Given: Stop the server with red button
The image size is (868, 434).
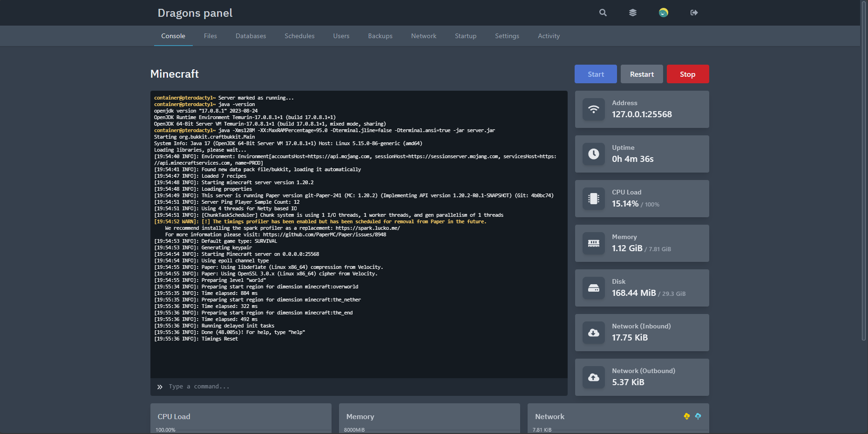Looking at the screenshot, I should (x=688, y=74).
